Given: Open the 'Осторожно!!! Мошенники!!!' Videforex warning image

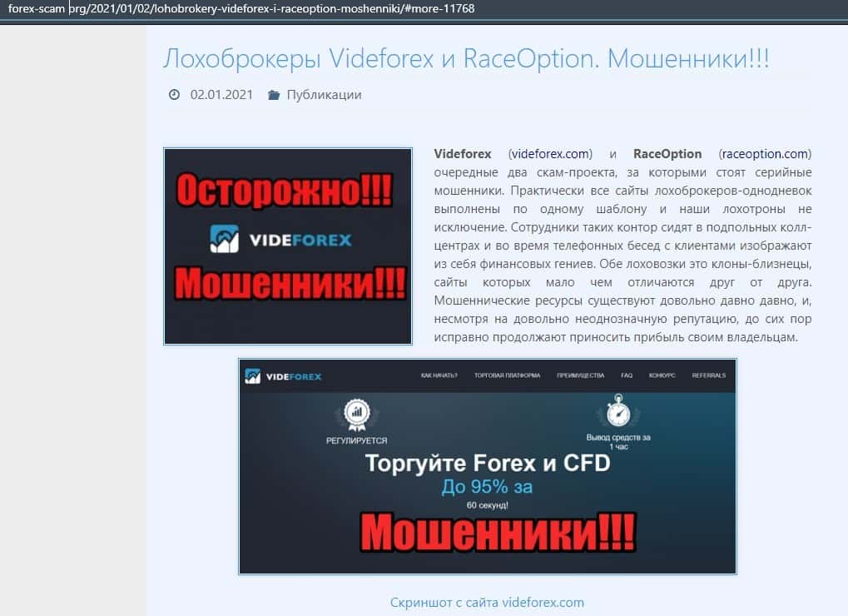Looking at the screenshot, I should 288,246.
